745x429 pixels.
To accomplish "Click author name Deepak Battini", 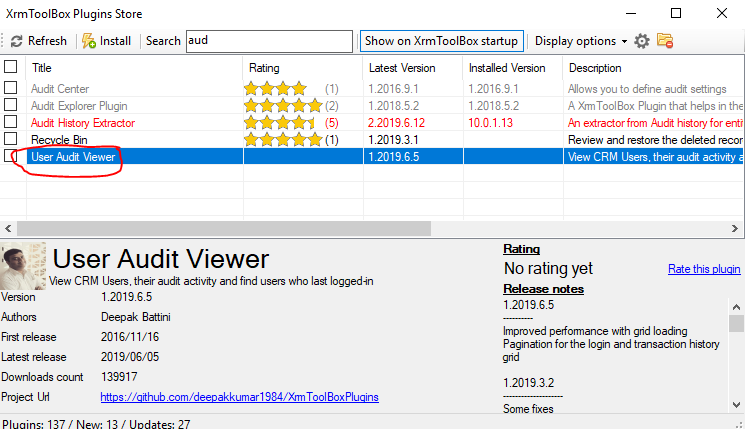I will click(x=135, y=317).
